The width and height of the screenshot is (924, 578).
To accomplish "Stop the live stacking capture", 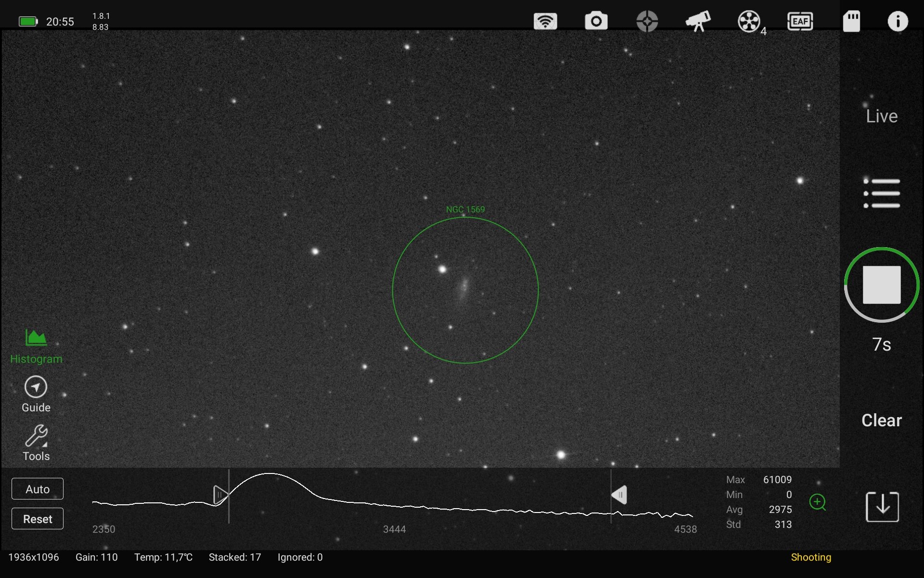I will [x=881, y=285].
